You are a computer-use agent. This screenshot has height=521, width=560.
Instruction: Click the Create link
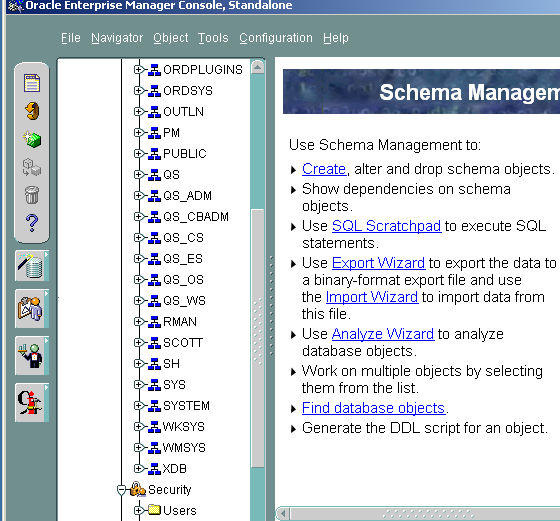point(324,169)
